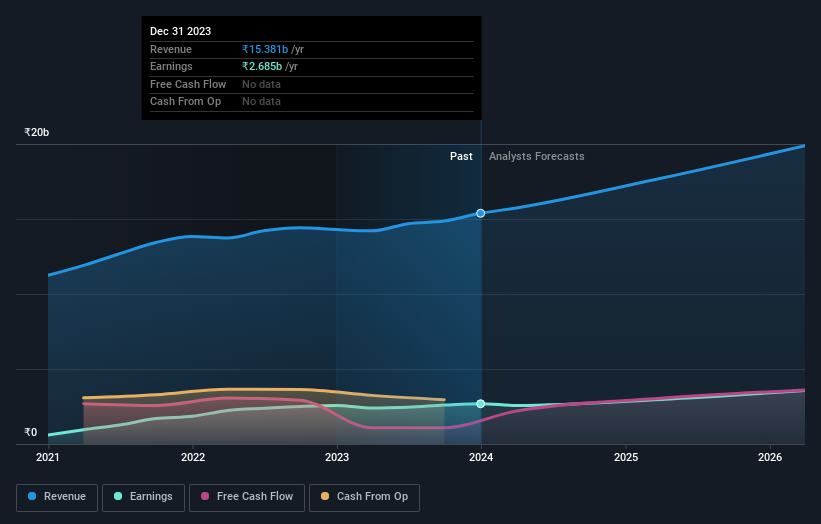Click the Analysts Forecasts label
This screenshot has width=821, height=524.
537,156
